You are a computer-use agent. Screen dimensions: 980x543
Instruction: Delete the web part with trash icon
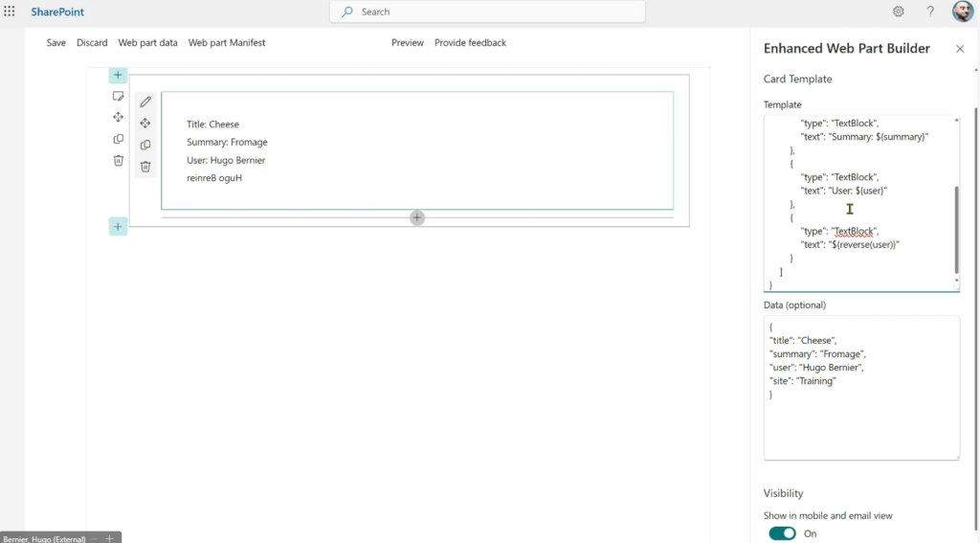coord(145,167)
